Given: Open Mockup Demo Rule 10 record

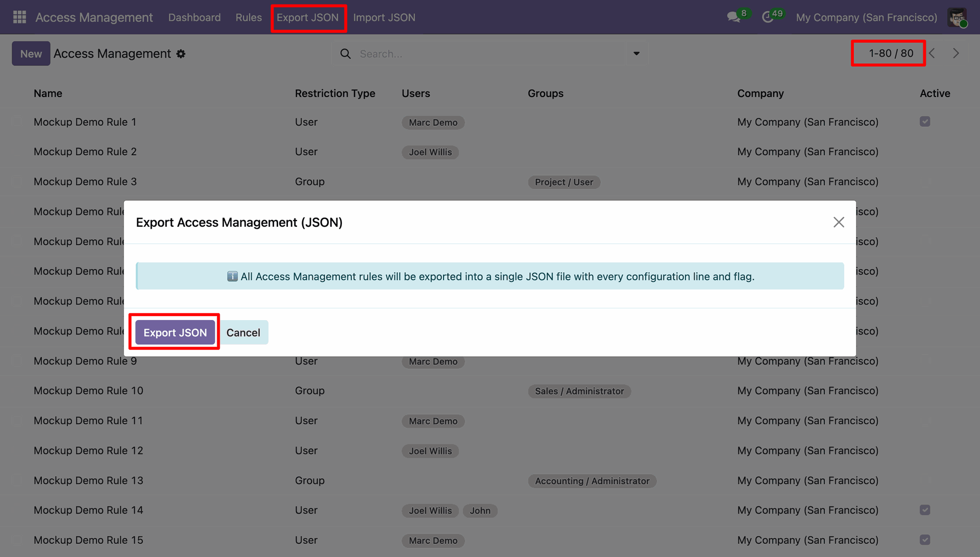Looking at the screenshot, I should [88, 391].
